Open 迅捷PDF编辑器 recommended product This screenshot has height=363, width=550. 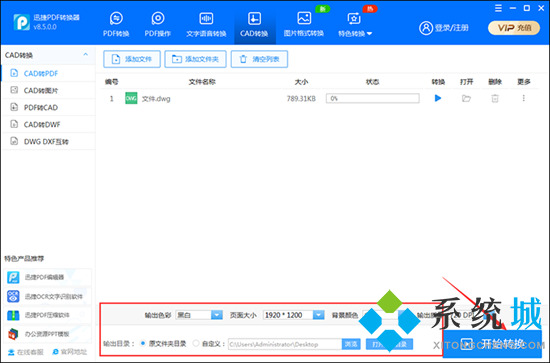click(48, 277)
